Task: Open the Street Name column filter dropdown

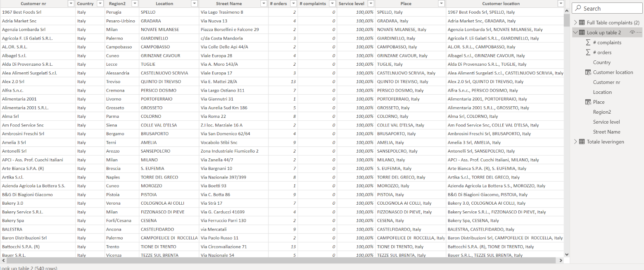Action: [x=264, y=4]
